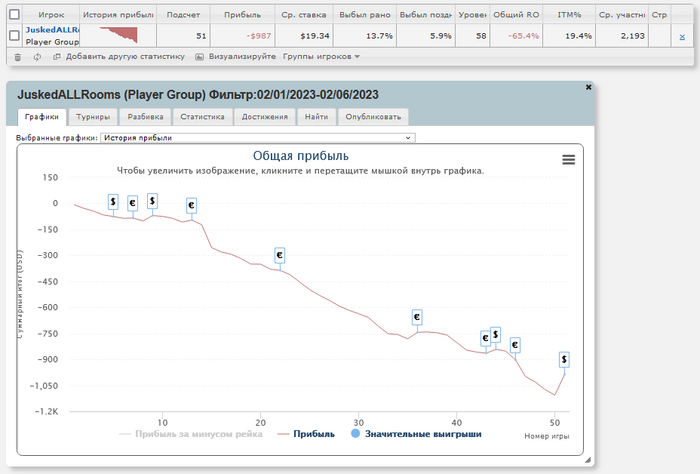Click the € win marker at game 43
The image size is (700, 474).
pyautogui.click(x=485, y=338)
